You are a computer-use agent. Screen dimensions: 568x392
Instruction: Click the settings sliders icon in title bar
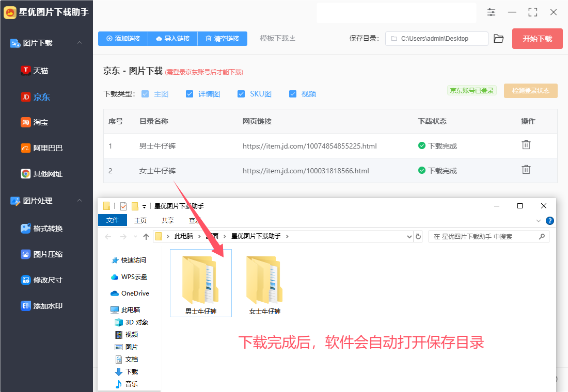click(491, 12)
